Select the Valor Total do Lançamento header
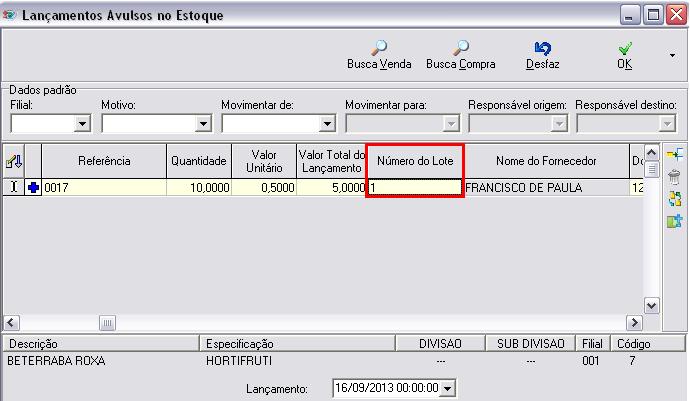This screenshot has width=690, height=401. click(331, 161)
